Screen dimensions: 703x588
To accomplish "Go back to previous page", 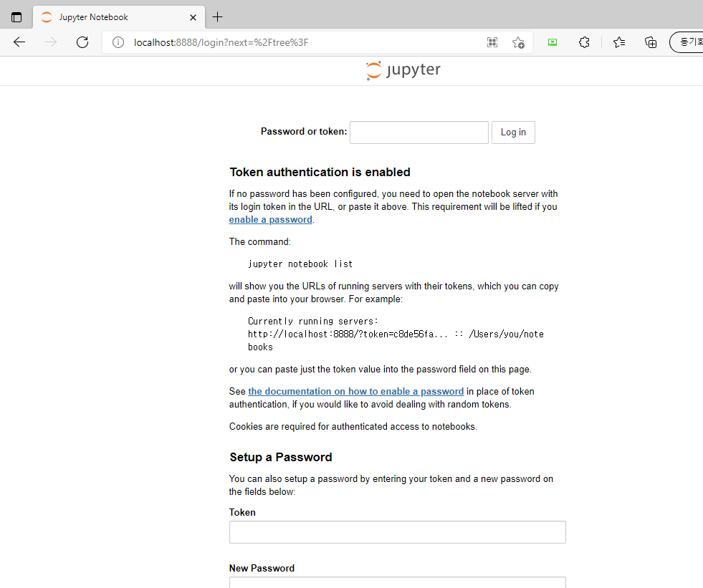I will (19, 42).
